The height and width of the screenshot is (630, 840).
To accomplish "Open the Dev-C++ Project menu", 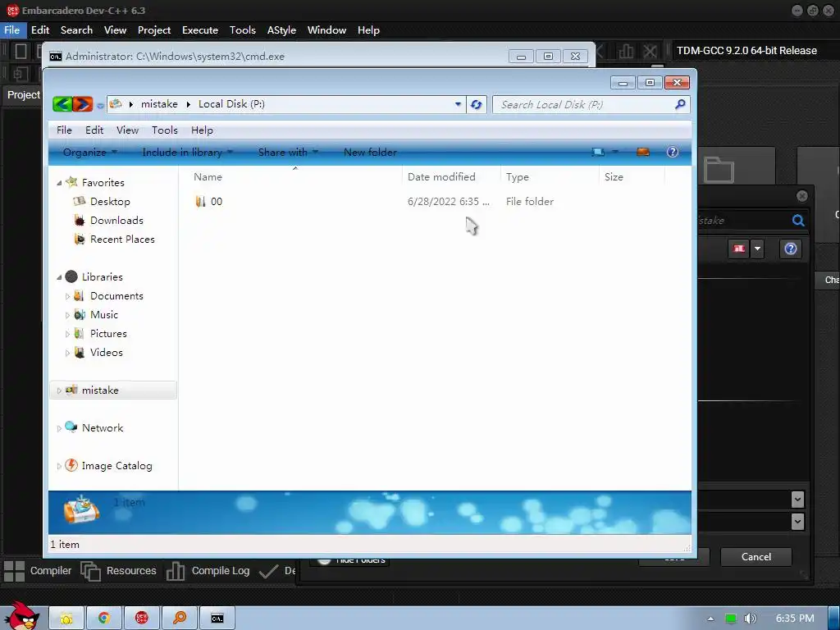I will pos(153,30).
